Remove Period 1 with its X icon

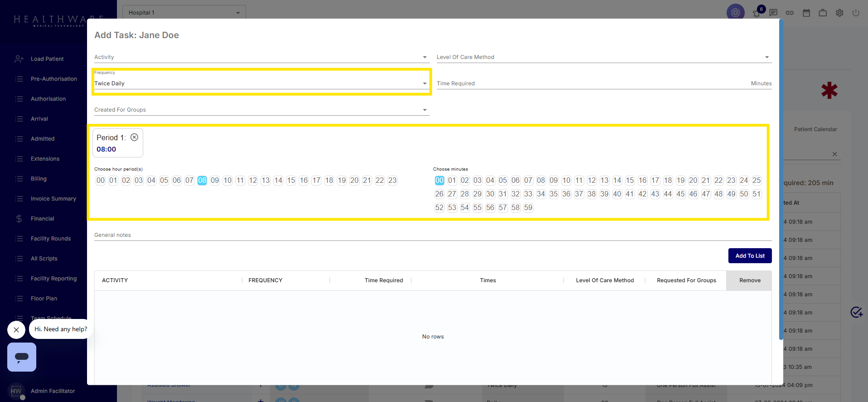134,137
